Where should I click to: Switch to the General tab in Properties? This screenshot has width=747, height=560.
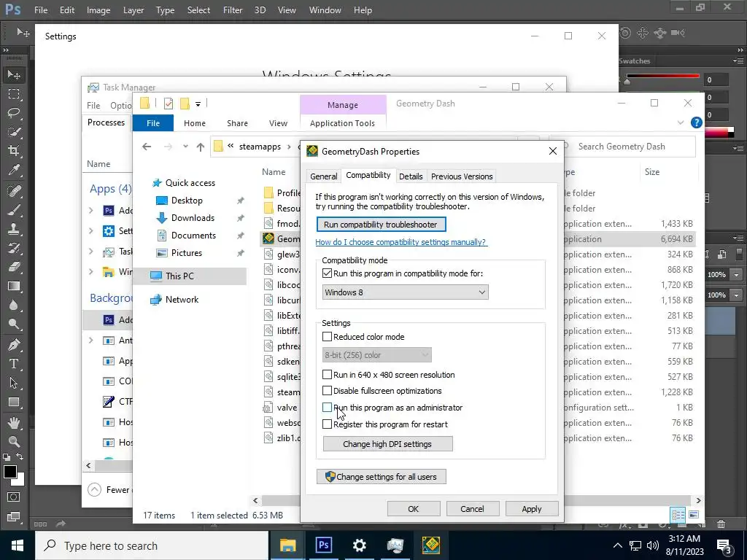point(323,176)
